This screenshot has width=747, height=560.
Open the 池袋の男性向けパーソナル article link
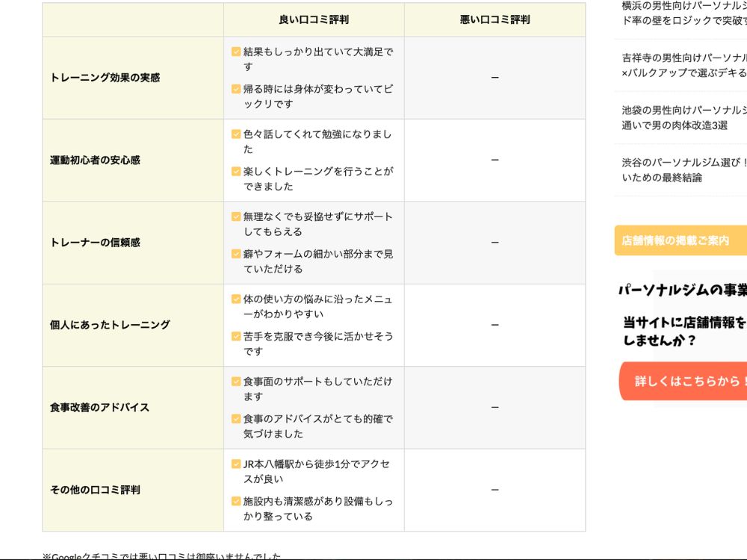[x=684, y=117]
